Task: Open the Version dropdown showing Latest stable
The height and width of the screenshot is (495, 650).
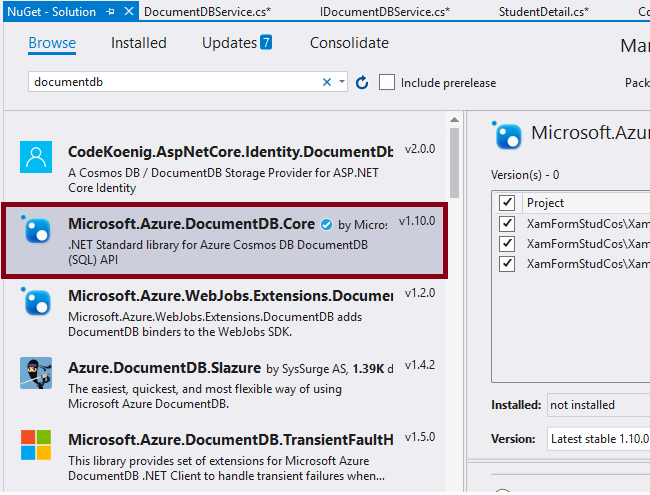Action: [x=599, y=438]
